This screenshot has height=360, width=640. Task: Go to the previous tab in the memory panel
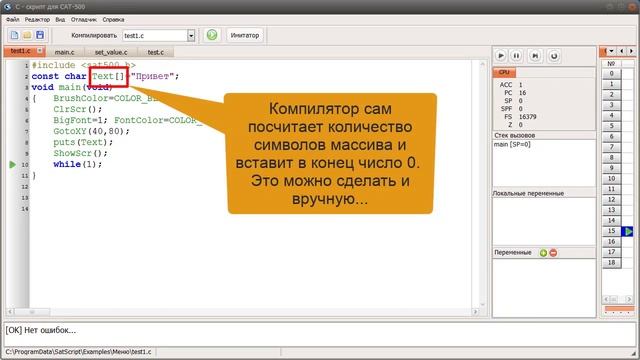622,51
